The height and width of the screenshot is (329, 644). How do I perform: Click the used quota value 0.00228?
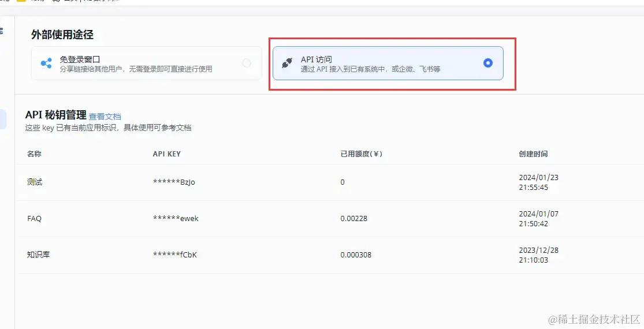coord(353,219)
